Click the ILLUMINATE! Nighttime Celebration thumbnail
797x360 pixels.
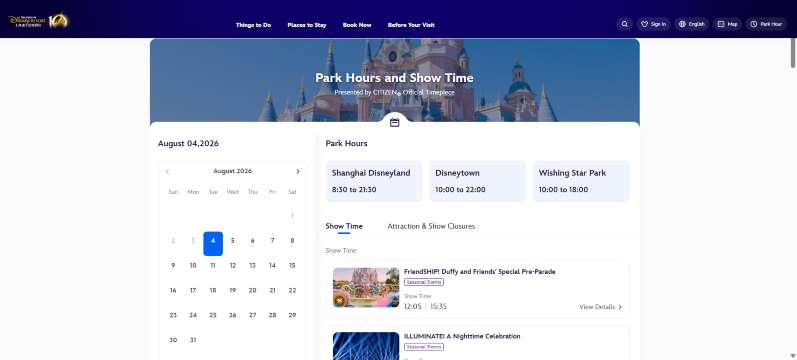[x=366, y=346]
